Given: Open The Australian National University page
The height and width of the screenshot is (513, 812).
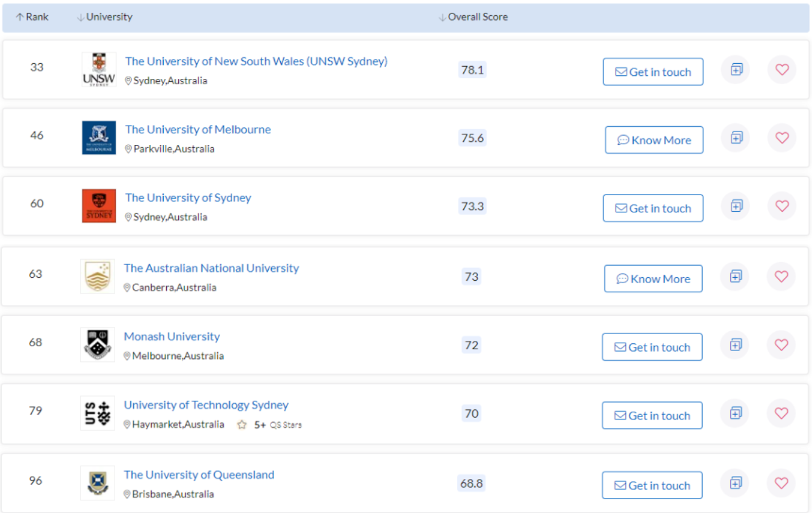Looking at the screenshot, I should pyautogui.click(x=211, y=268).
